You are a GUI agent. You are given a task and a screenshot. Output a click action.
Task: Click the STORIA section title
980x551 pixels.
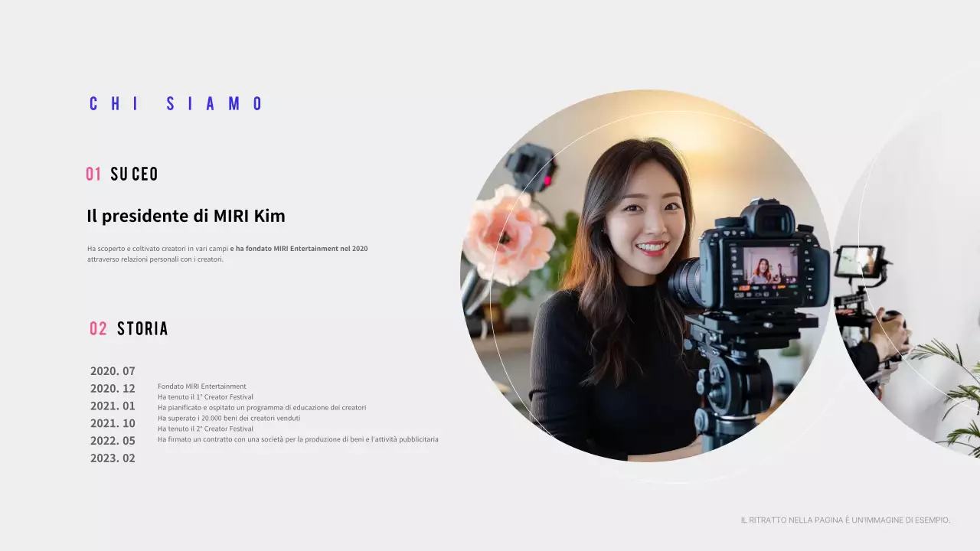(142, 329)
